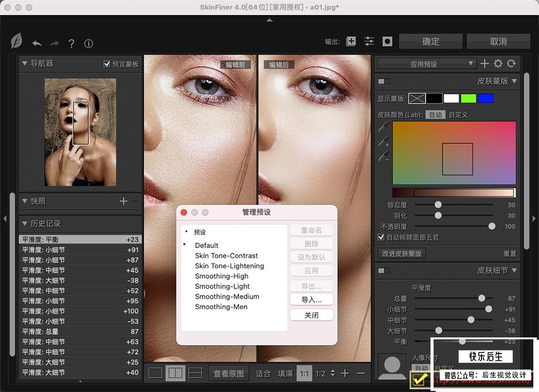
Task: Collapse the left panel arrow
Action: 5,218
